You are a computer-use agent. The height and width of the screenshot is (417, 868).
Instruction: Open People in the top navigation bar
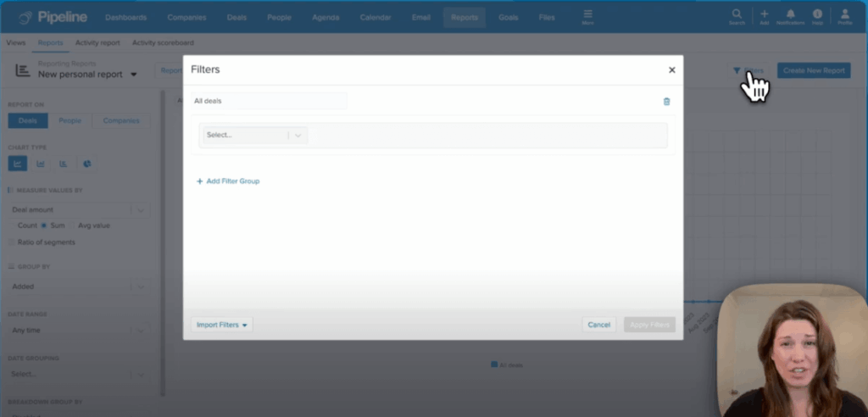point(279,18)
